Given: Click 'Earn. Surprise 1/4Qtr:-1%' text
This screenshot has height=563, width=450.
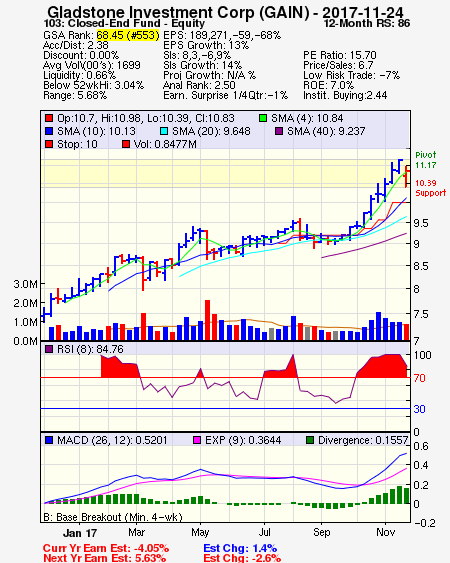Looking at the screenshot, I should [225, 96].
